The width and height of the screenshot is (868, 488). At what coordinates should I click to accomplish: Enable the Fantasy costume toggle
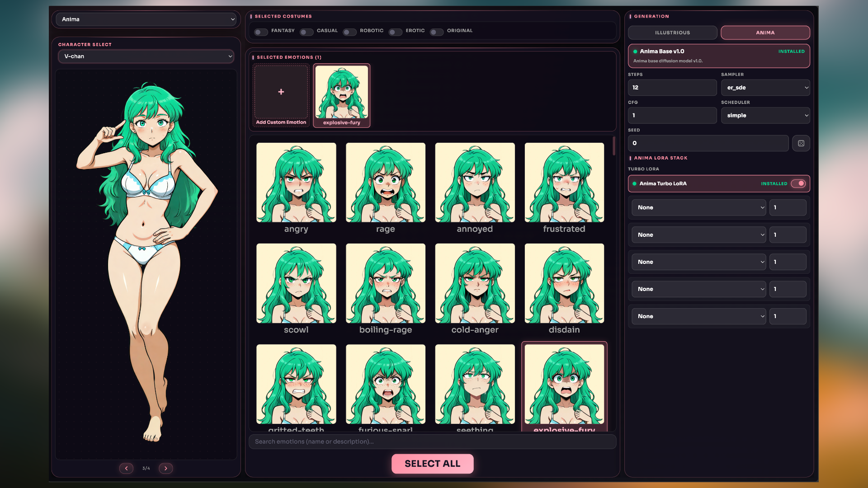(x=261, y=32)
